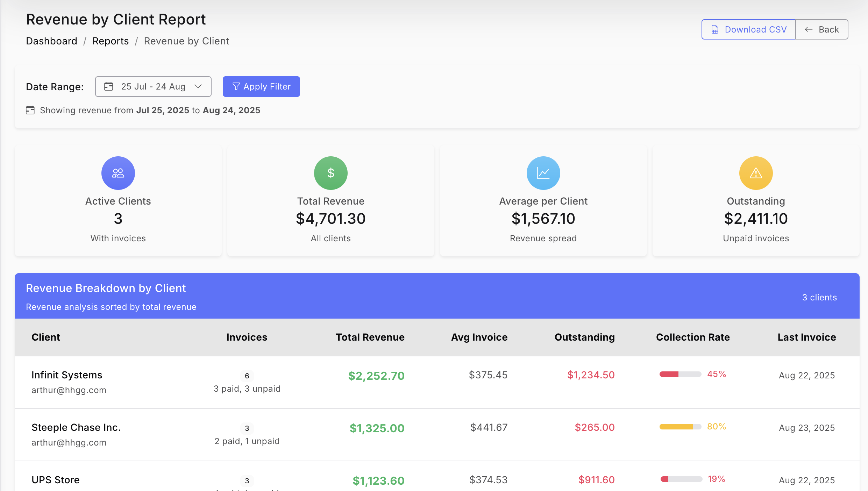Open the 25 Jul - 24 Aug date dropdown
The width and height of the screenshot is (868, 491).
(153, 86)
